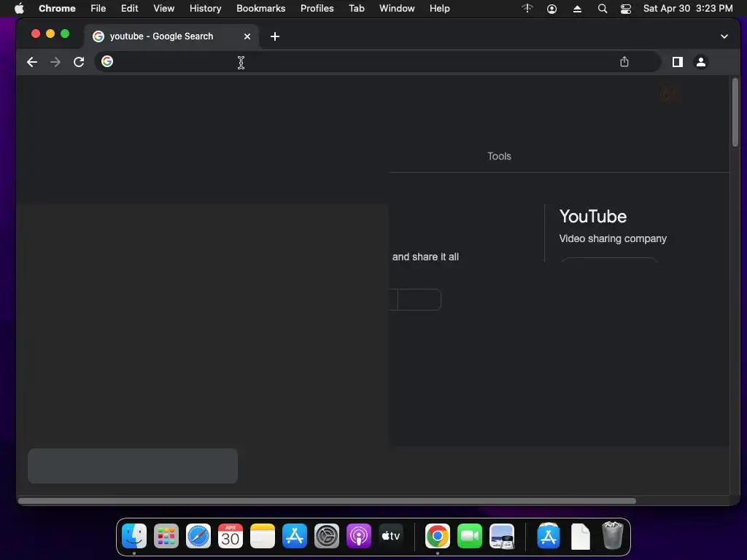Image resolution: width=747 pixels, height=560 pixels.
Task: Open the Trash in the Dock
Action: [612, 536]
